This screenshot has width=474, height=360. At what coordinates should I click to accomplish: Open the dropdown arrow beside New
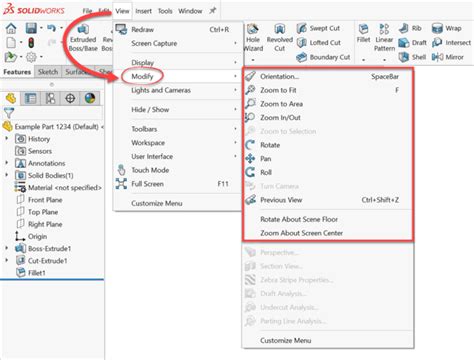click(x=21, y=43)
